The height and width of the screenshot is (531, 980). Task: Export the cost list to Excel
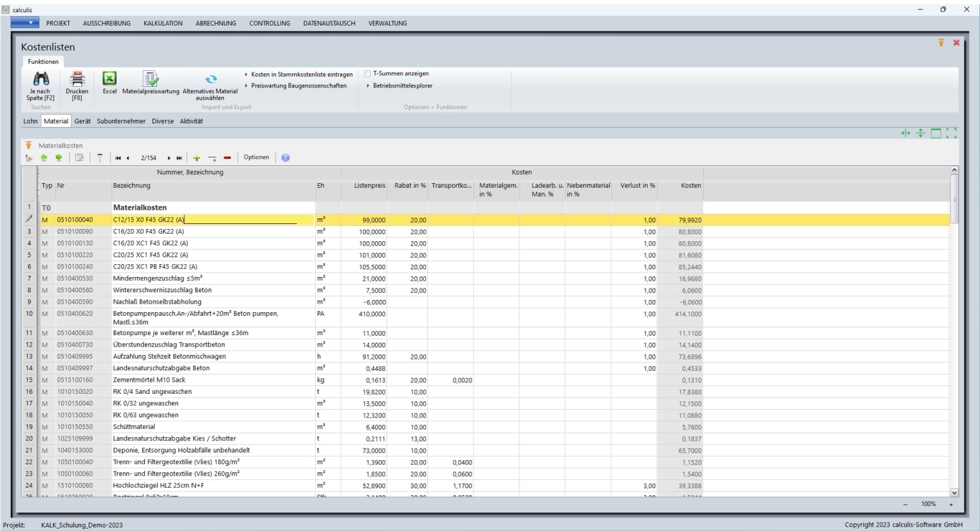[x=110, y=79]
